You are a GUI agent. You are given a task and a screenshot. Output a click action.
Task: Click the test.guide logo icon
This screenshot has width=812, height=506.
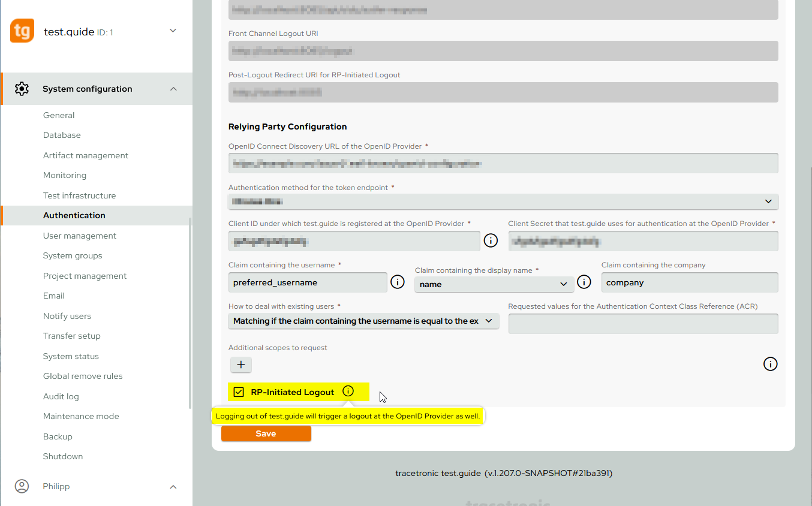[x=22, y=31]
